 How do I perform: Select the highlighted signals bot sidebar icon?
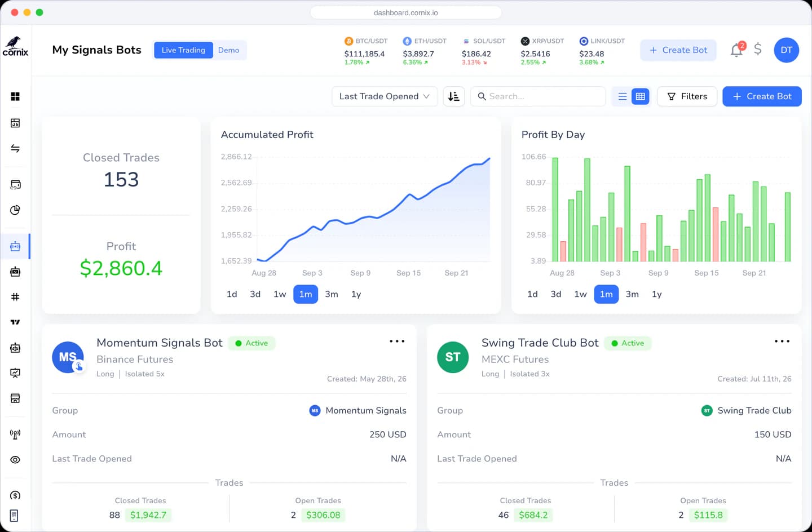pyautogui.click(x=15, y=246)
